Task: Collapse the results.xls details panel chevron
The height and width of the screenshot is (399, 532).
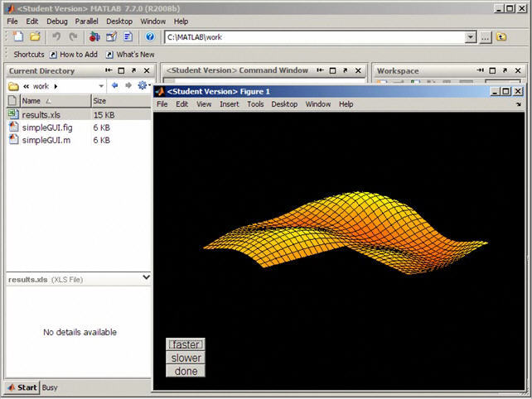Action: 146,277
